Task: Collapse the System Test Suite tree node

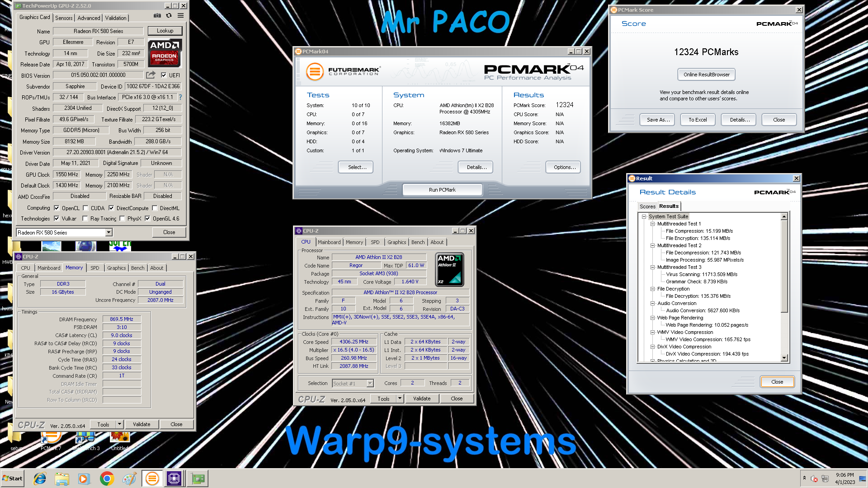Action: [644, 216]
